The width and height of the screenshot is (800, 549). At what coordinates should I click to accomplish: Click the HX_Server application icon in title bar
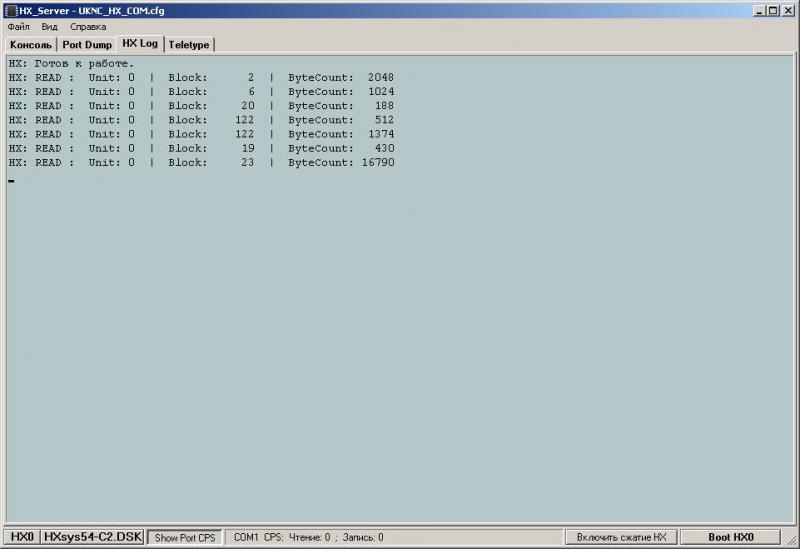click(11, 10)
